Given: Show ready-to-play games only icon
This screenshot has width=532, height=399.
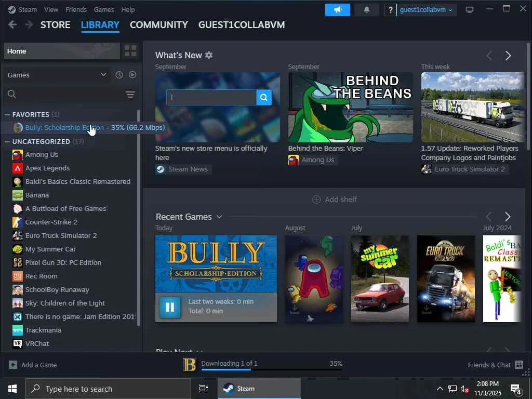Looking at the screenshot, I should (x=132, y=75).
